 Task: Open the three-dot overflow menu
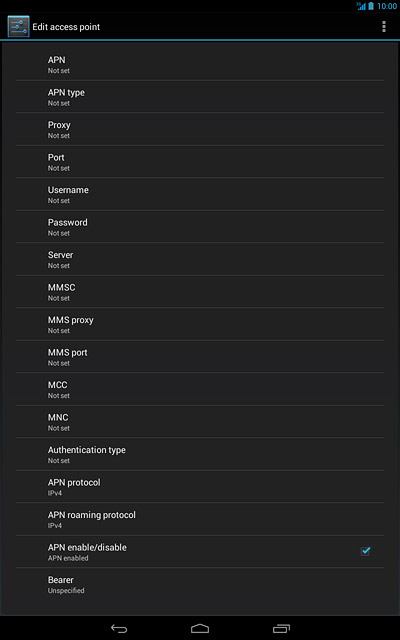pos(383,27)
